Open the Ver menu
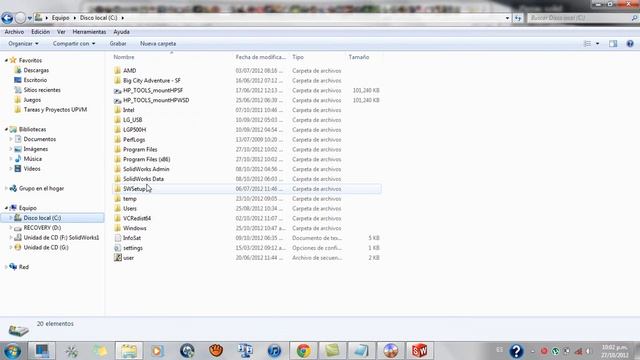Image resolution: width=640 pixels, height=360 pixels. point(61,32)
